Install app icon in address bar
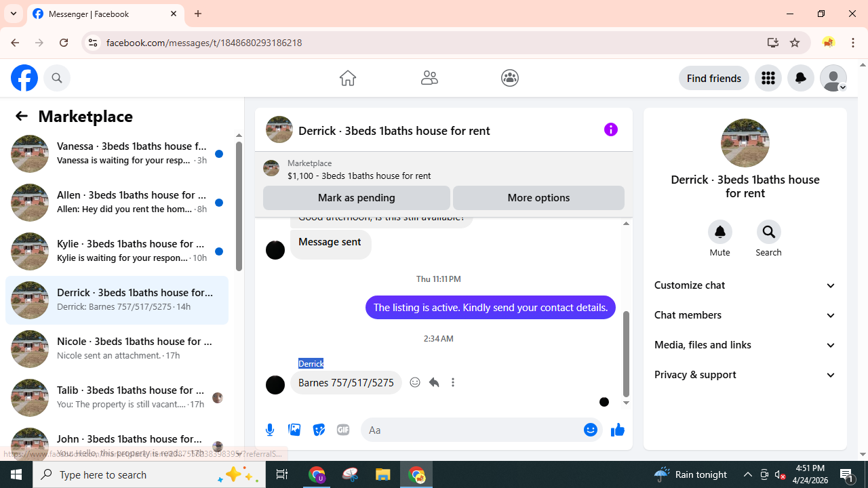The image size is (868, 488). click(773, 43)
